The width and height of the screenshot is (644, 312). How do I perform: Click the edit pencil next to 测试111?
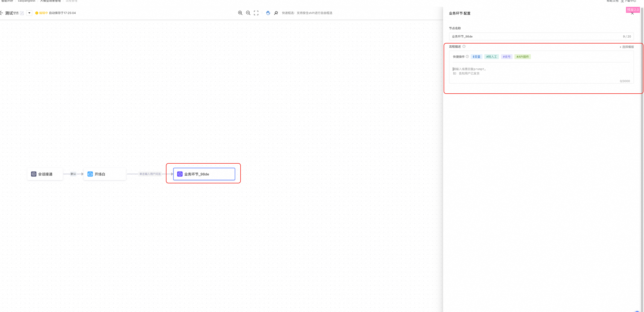click(x=22, y=13)
